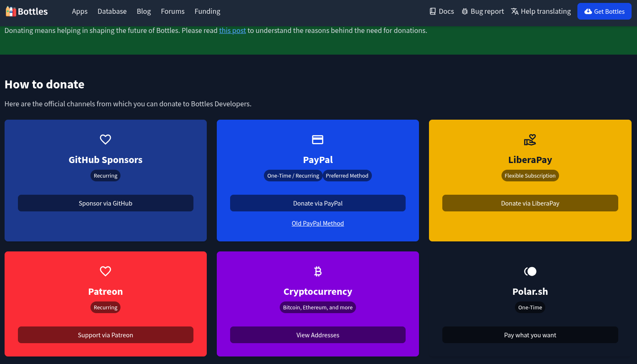637x364 pixels.
Task: Click the Help translating language icon
Action: pyautogui.click(x=514, y=11)
